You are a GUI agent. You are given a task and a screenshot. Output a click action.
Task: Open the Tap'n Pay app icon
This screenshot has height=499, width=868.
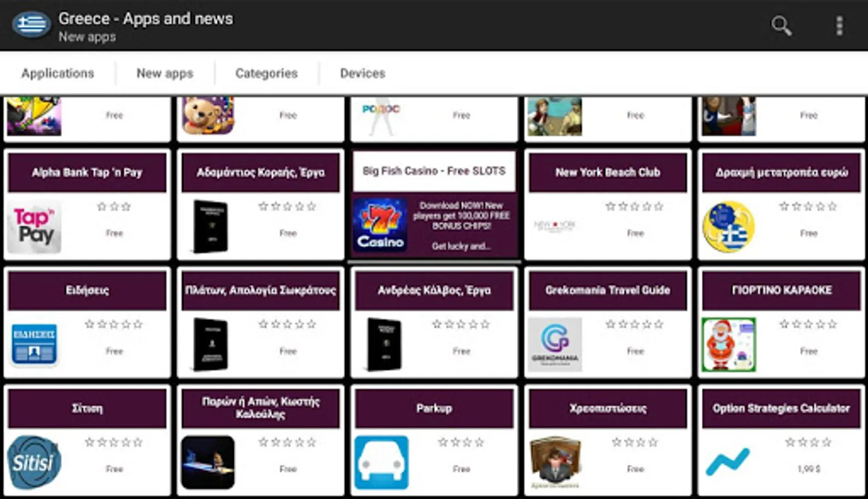pos(34,227)
